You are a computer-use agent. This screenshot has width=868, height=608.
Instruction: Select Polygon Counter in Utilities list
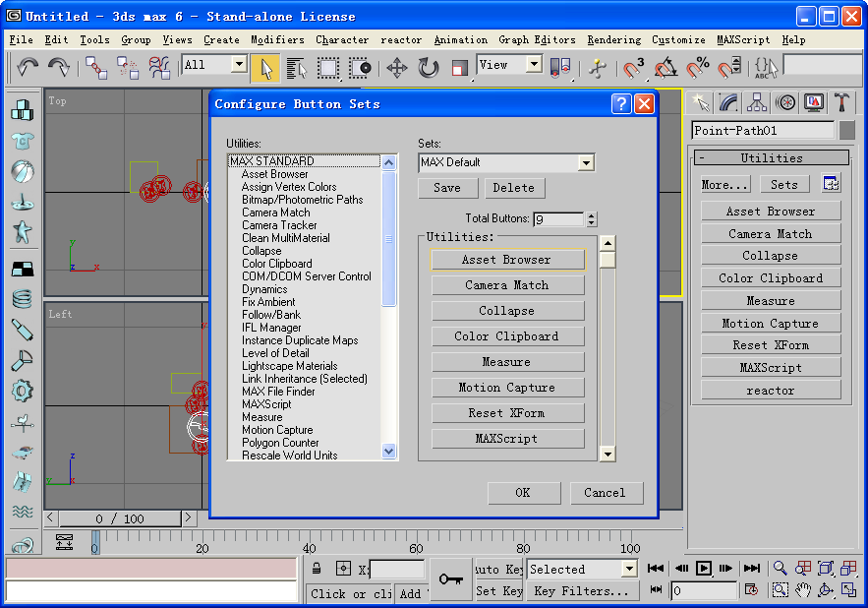pyautogui.click(x=280, y=443)
